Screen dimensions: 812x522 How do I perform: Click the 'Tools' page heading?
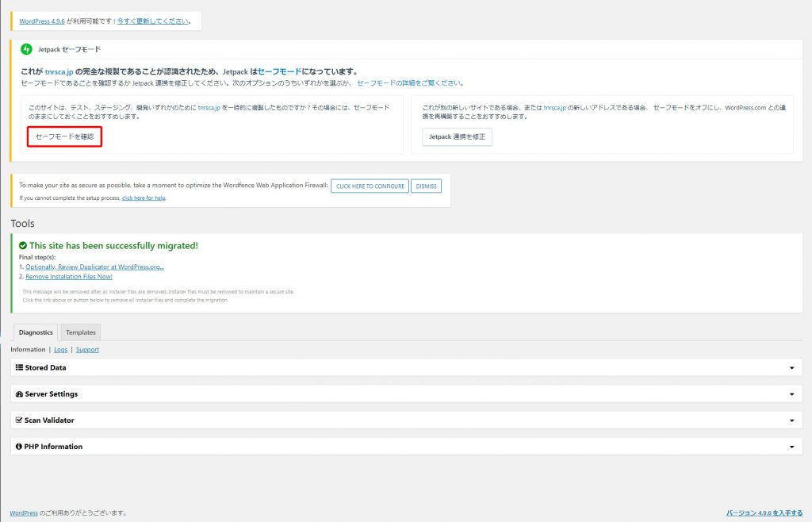23,223
